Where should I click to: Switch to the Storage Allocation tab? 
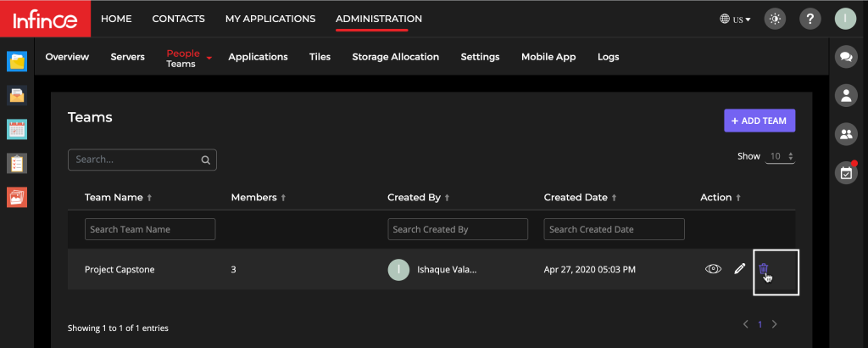[395, 57]
